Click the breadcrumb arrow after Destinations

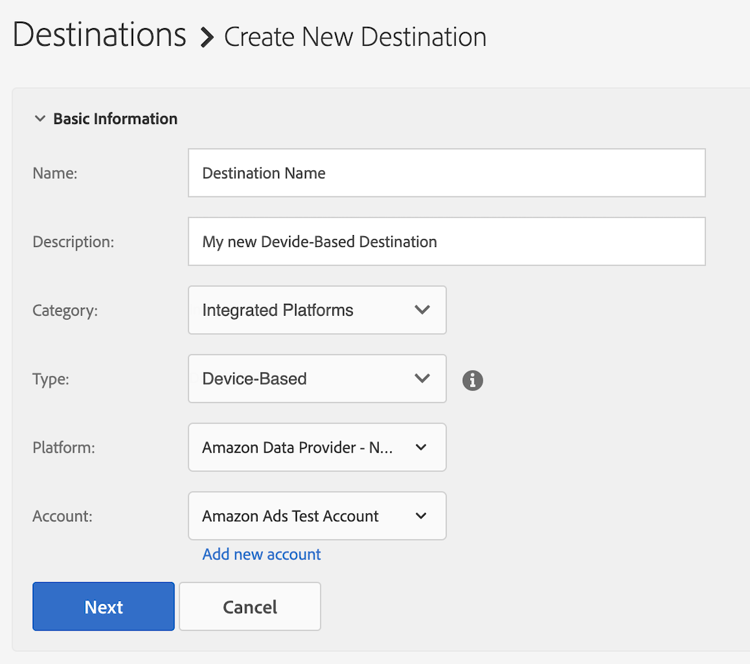[207, 38]
